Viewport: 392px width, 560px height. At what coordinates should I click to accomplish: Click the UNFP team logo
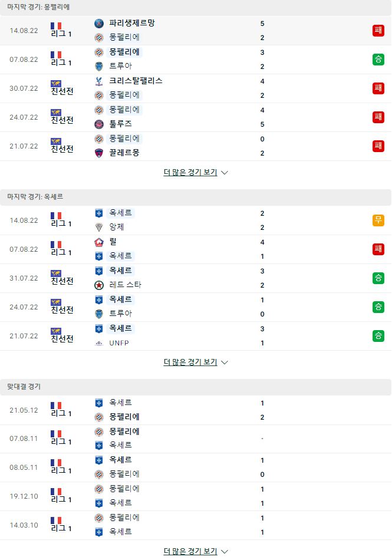click(99, 343)
